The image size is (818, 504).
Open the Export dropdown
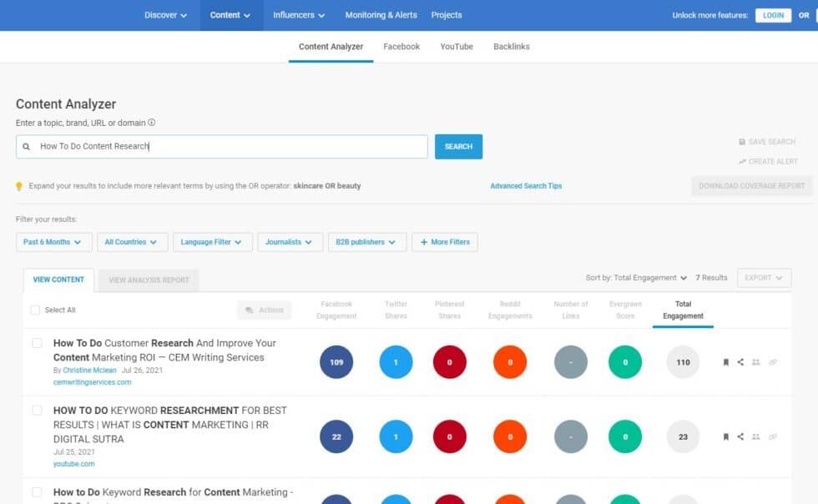(765, 278)
